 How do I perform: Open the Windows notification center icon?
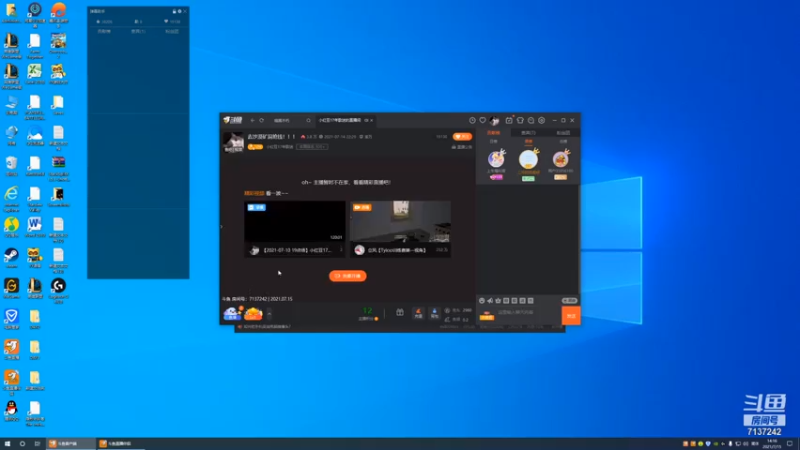coord(790,444)
